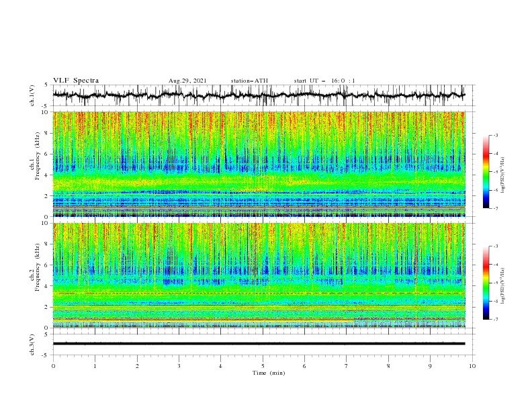Click the time axis tick label '0'
This screenshot has height=411, width=532.
click(x=53, y=366)
